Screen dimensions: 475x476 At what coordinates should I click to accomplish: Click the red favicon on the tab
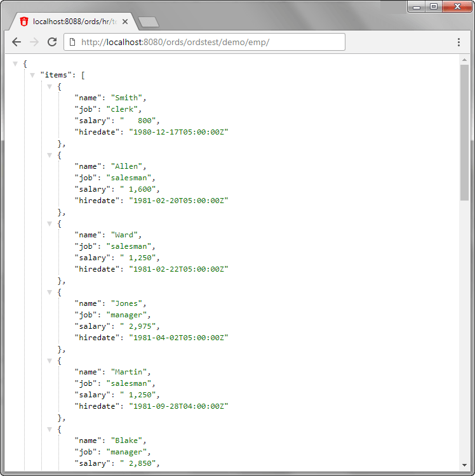click(24, 22)
